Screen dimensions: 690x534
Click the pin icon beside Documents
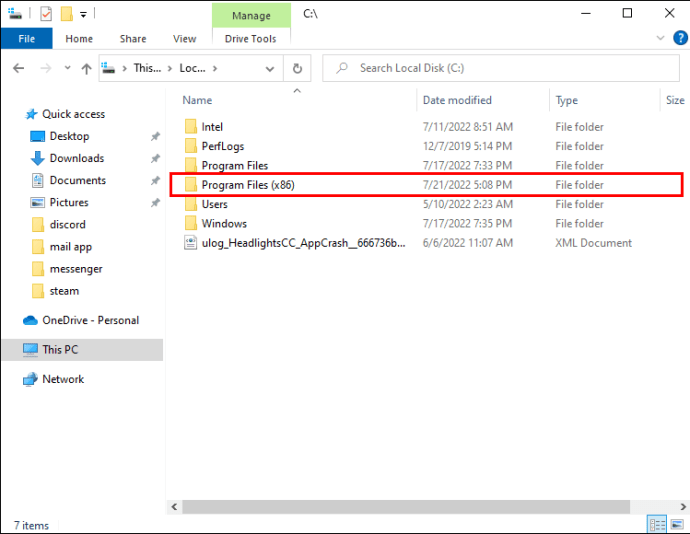pyautogui.click(x=155, y=180)
